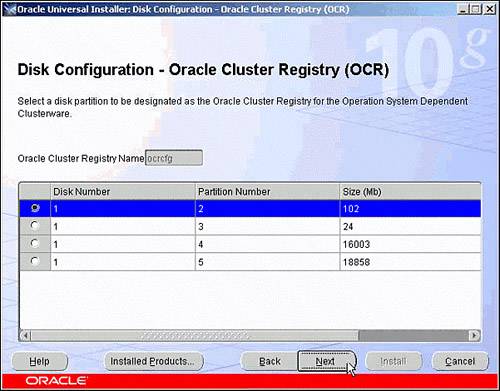Click the size cell showing 16003
Viewport: 500px width, 391px height.
(x=410, y=244)
